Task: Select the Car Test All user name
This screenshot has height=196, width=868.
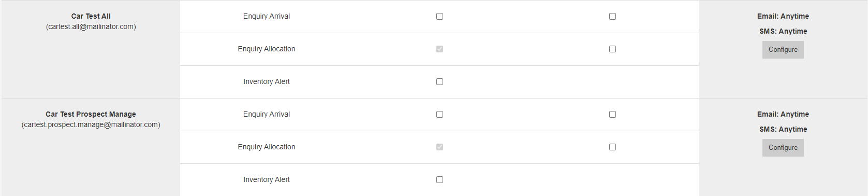Action: coord(91,16)
